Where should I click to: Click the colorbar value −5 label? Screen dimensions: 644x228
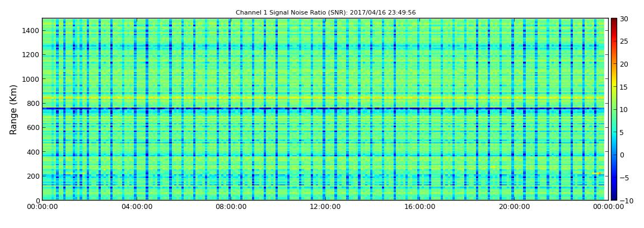pyautogui.click(x=624, y=178)
